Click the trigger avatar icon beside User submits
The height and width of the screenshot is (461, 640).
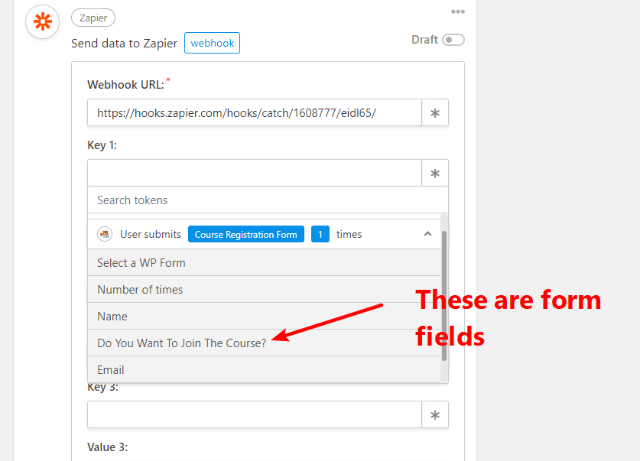click(x=105, y=234)
